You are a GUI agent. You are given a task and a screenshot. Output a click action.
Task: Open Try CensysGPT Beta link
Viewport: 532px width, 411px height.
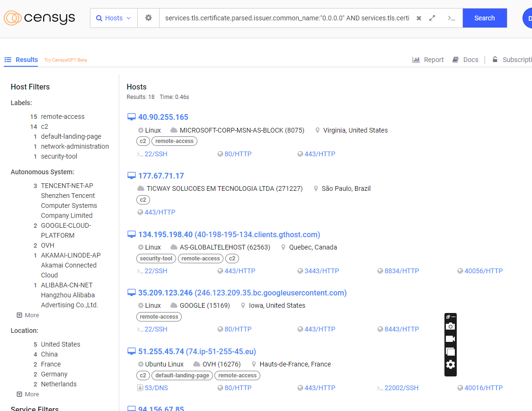(x=65, y=60)
